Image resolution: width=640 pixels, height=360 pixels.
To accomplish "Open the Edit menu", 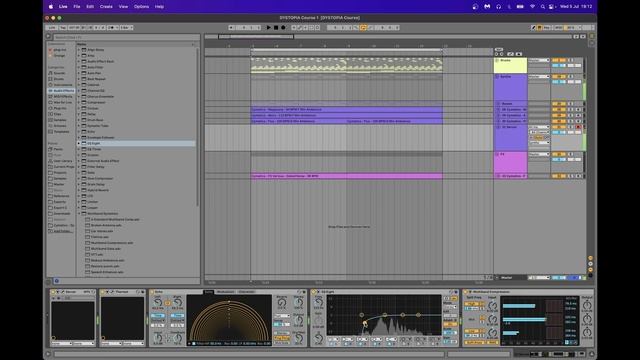I will click(x=90, y=7).
